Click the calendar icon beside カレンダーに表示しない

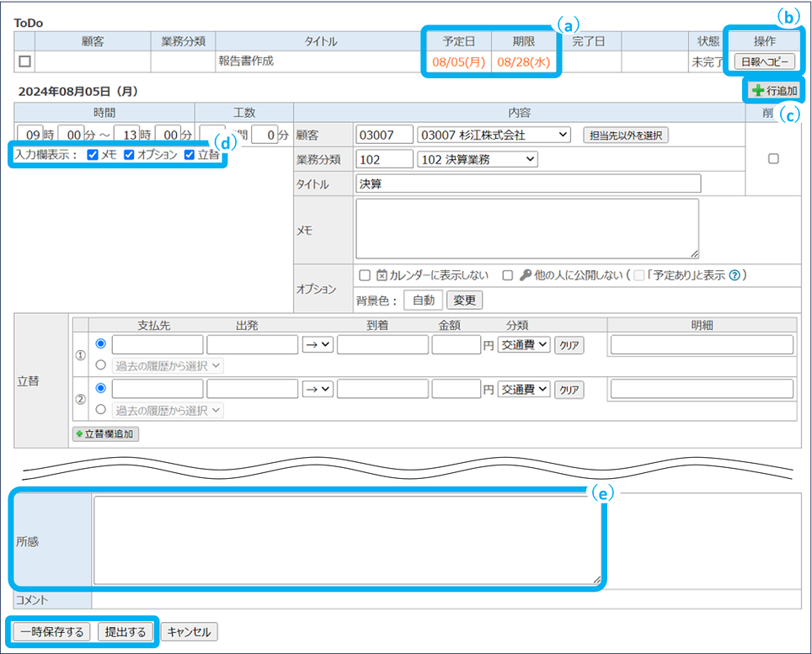click(x=381, y=275)
